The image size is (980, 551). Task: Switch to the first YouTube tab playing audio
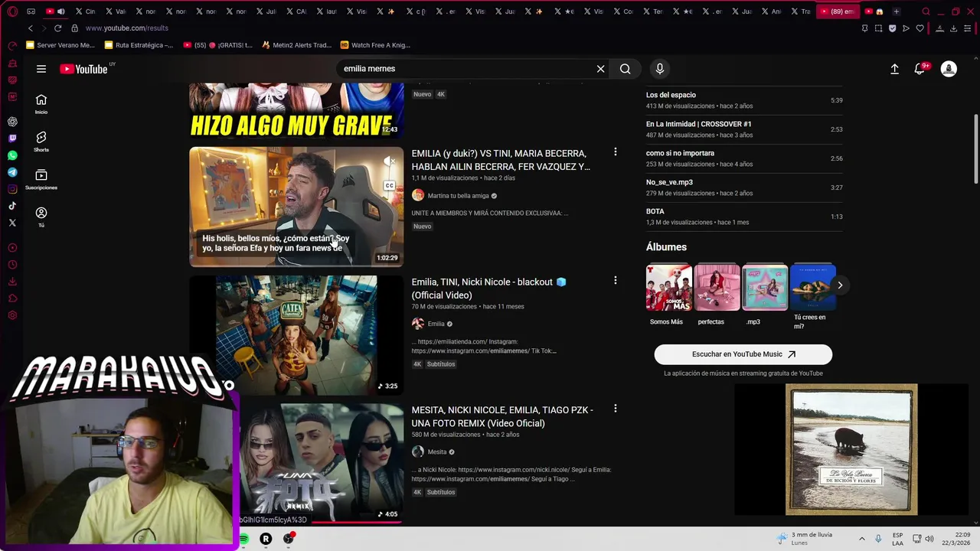(54, 11)
